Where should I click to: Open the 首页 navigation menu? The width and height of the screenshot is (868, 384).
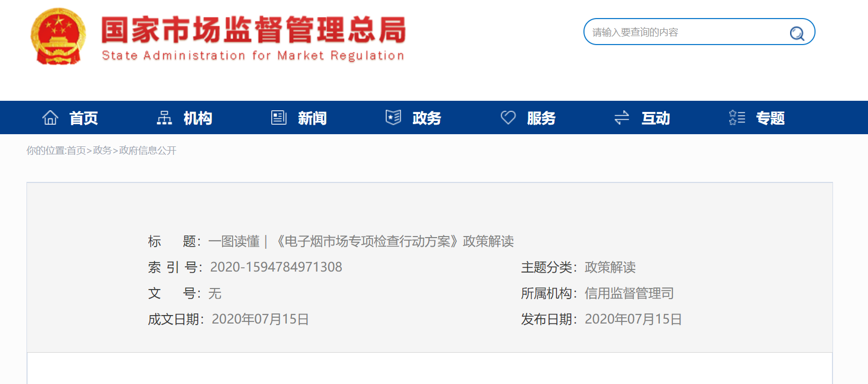84,118
